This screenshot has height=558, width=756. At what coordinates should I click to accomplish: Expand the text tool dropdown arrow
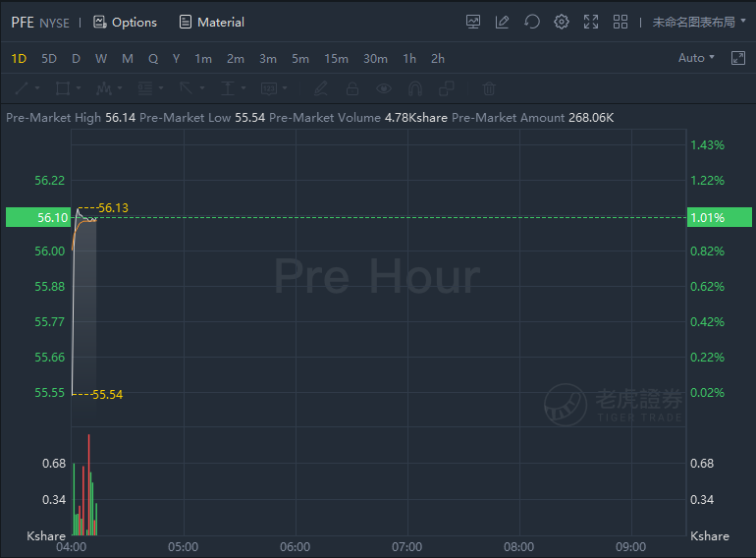tap(243, 88)
